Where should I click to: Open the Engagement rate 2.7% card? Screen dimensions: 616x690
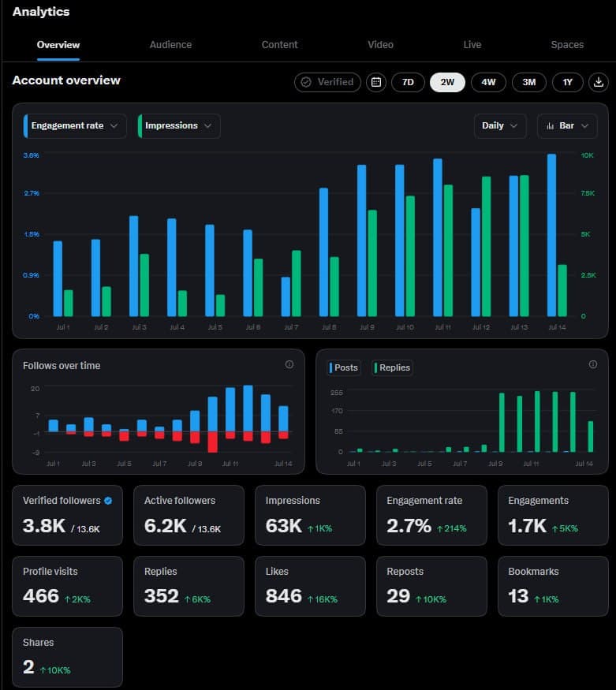(x=431, y=515)
